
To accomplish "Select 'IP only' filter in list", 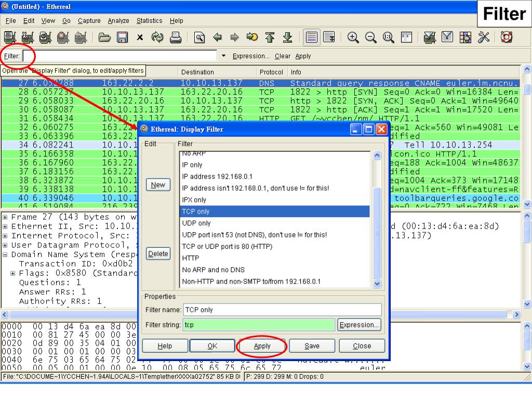I will (x=274, y=165).
